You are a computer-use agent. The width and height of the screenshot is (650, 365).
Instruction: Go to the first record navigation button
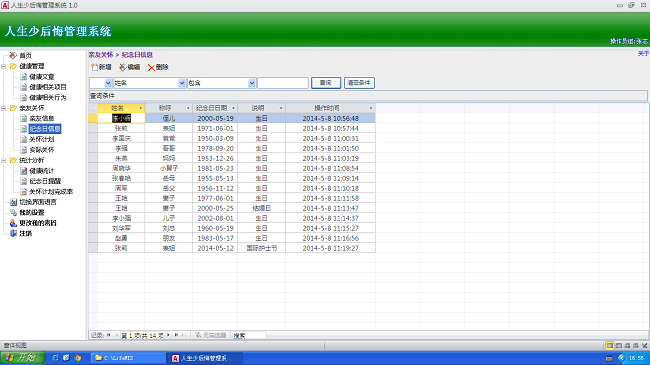[x=109, y=335]
